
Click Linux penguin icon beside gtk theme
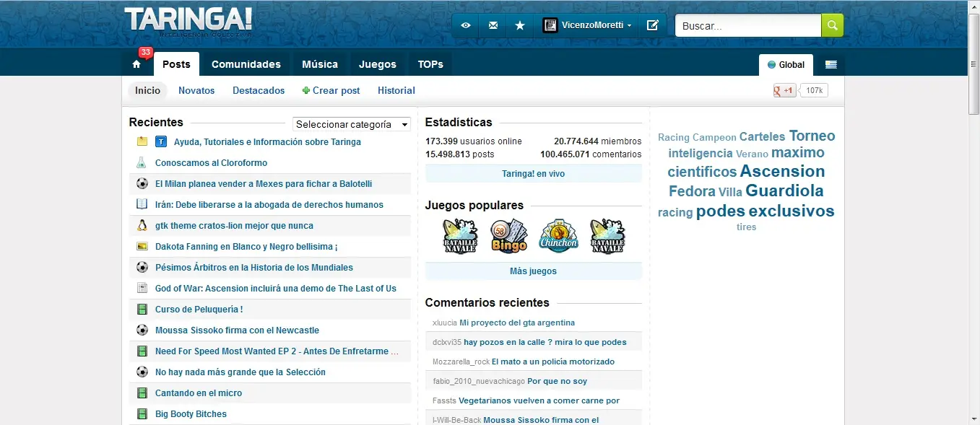coord(142,225)
